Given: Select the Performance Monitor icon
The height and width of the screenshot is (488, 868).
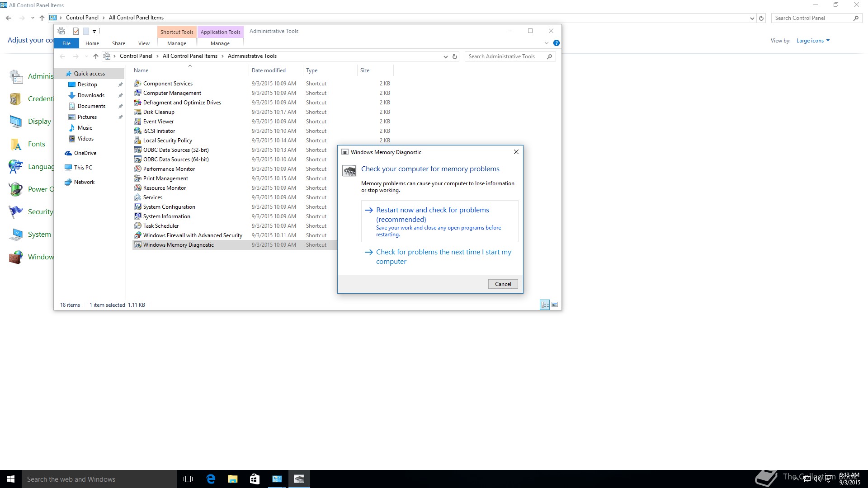Looking at the screenshot, I should tap(138, 169).
